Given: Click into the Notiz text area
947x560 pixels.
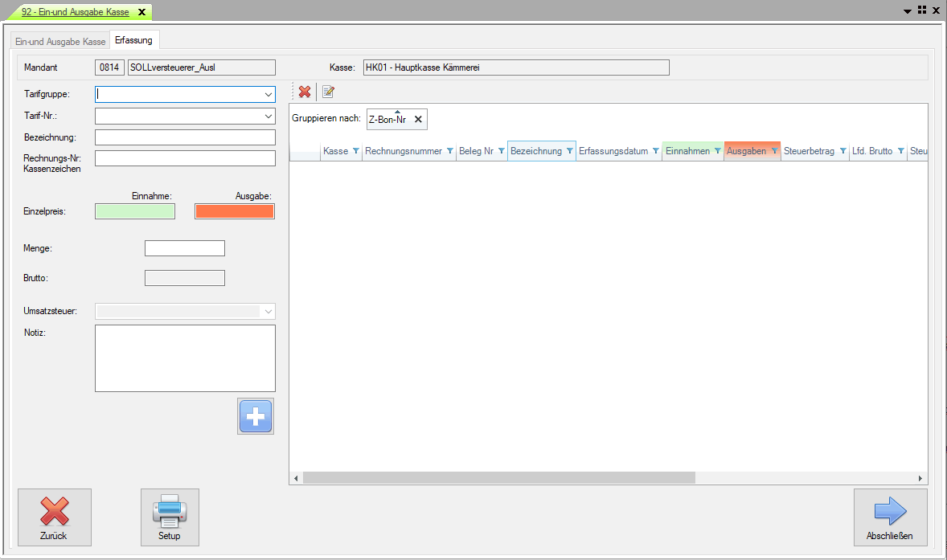Looking at the screenshot, I should coord(185,358).
